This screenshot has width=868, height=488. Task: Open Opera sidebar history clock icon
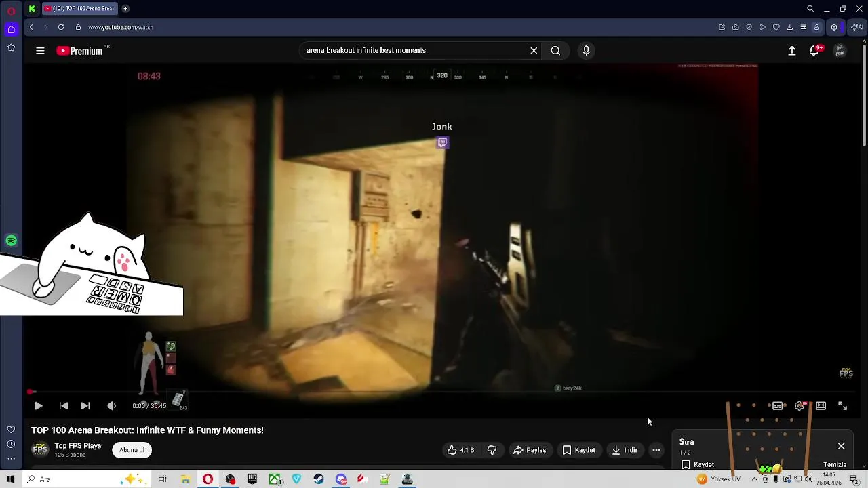pos(11,444)
